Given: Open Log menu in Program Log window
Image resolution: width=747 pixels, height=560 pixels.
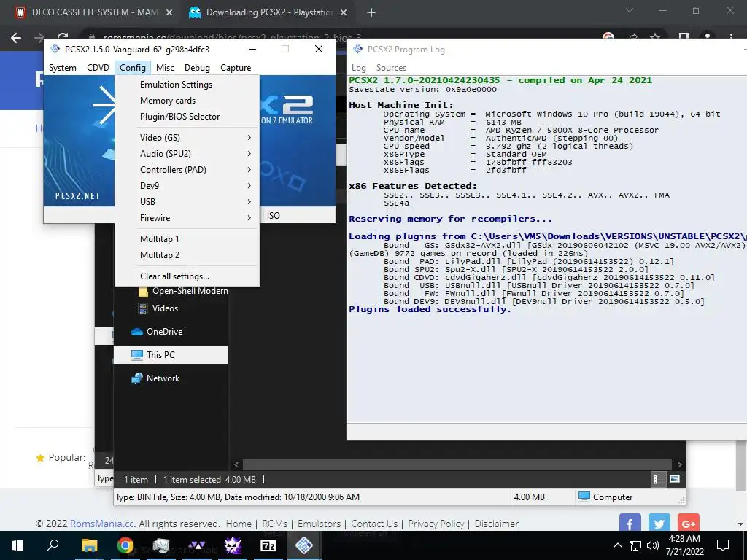Looking at the screenshot, I should tap(359, 68).
